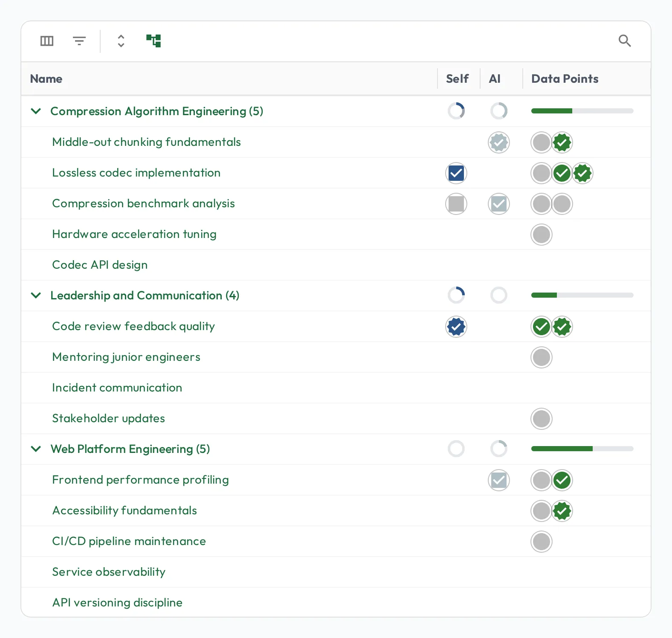Open the Compression benchmark analysis skill
Screen dimensions: 672x638
point(143,203)
